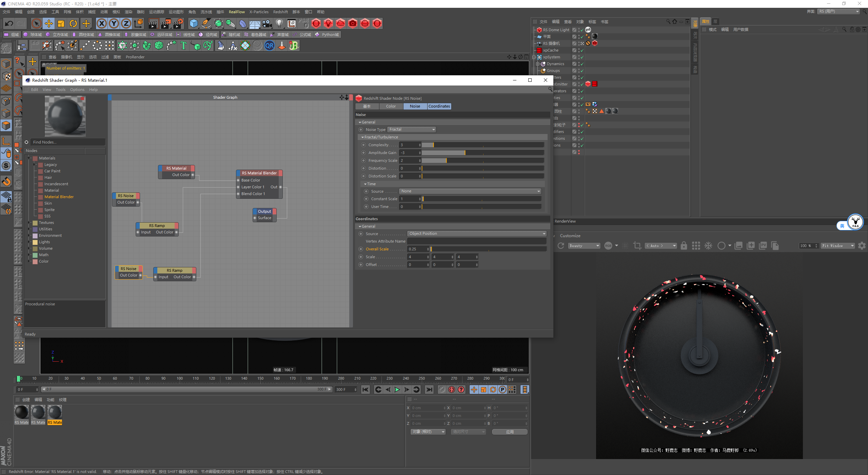Open RenderView settings gear
868x475 pixels.
point(862,246)
